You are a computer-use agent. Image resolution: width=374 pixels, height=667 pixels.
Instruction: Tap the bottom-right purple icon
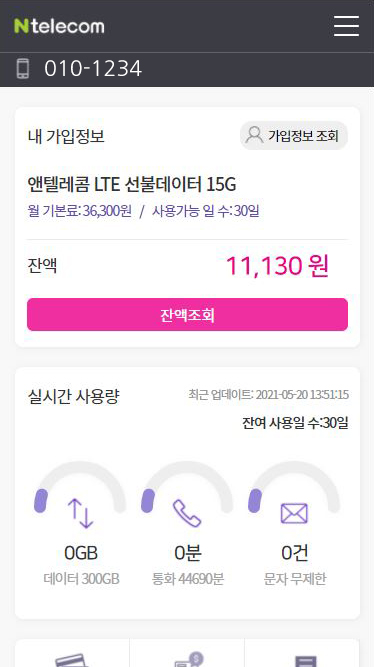[x=305, y=661]
